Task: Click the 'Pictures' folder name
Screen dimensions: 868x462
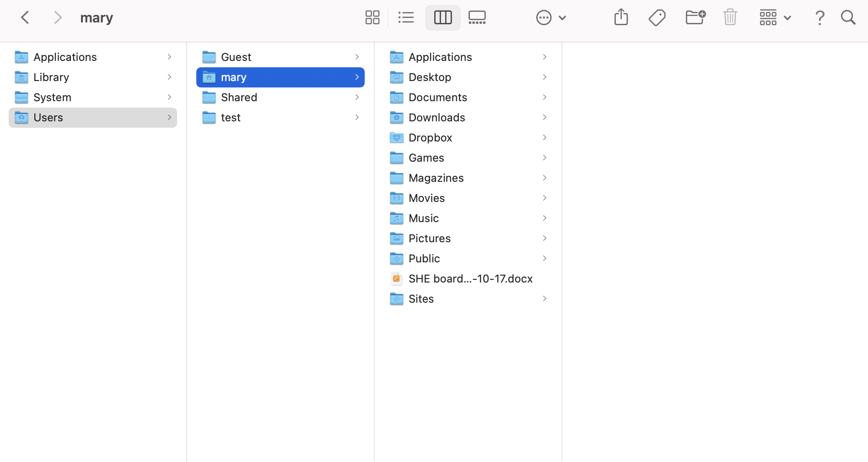Action: pyautogui.click(x=430, y=239)
